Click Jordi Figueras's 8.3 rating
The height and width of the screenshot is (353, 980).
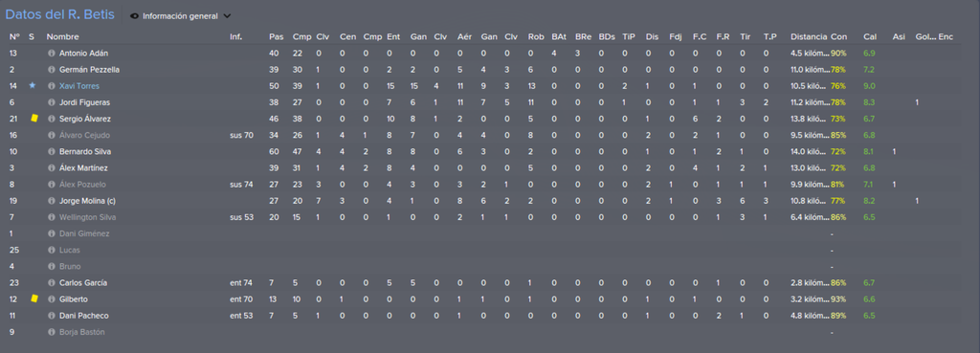(869, 102)
